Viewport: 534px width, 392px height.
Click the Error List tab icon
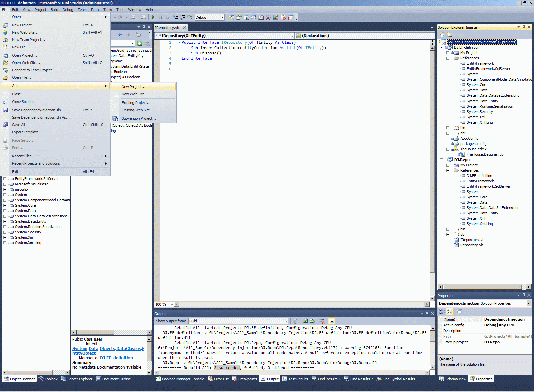coord(210,379)
